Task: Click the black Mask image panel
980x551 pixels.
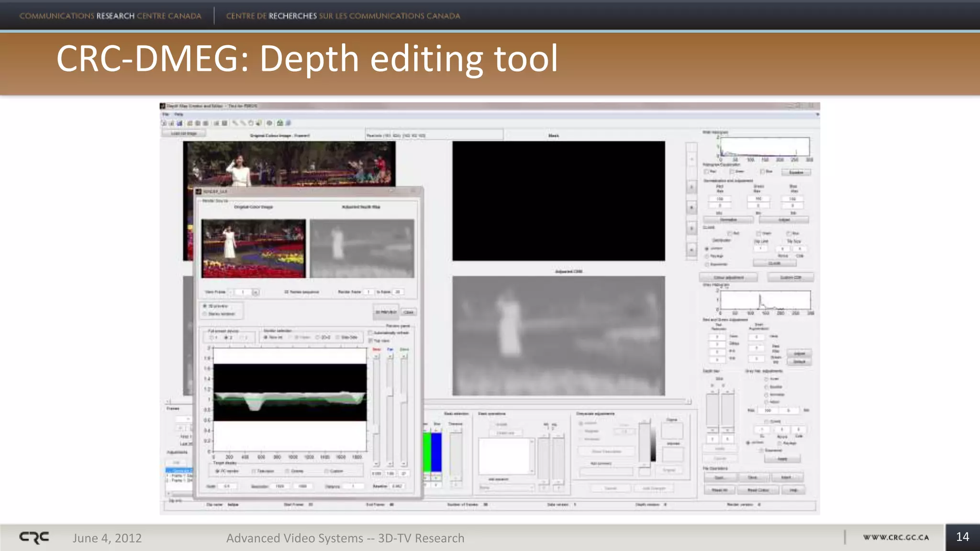Action: coord(558,201)
